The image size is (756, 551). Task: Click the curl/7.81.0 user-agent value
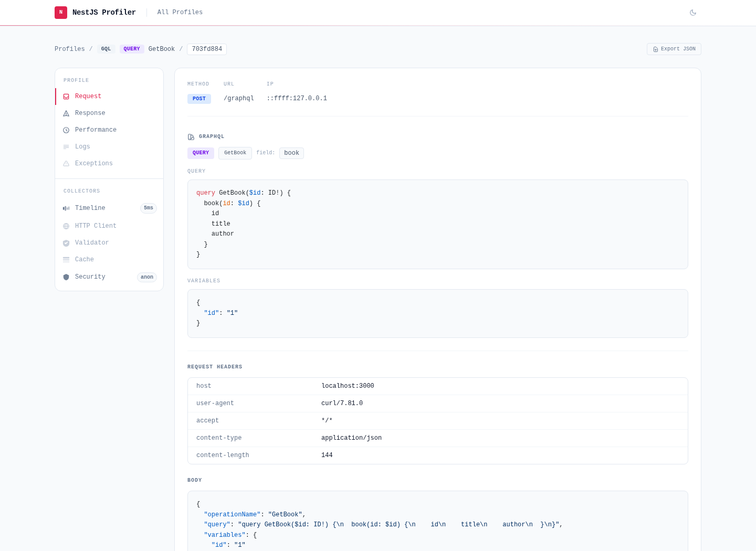tap(342, 404)
